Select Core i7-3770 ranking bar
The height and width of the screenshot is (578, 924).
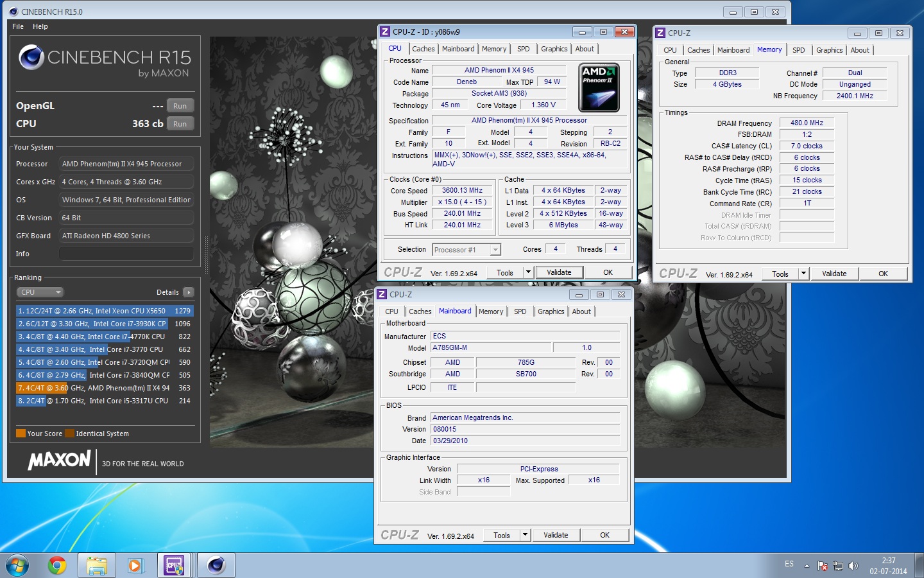tap(105, 349)
